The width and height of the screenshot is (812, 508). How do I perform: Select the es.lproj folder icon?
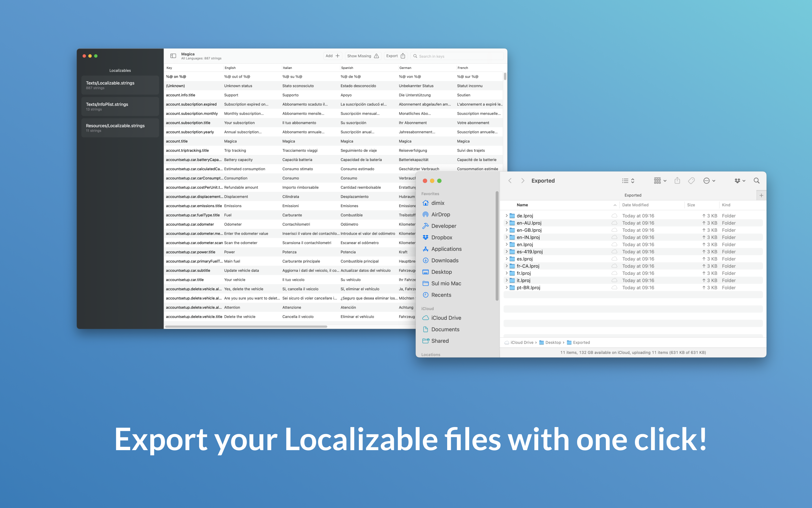coord(512,259)
